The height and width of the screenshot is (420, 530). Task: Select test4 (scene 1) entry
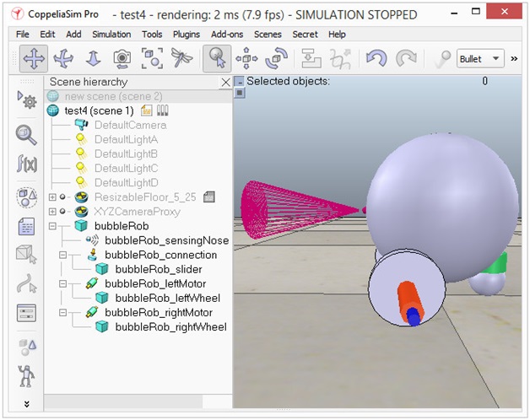point(99,110)
